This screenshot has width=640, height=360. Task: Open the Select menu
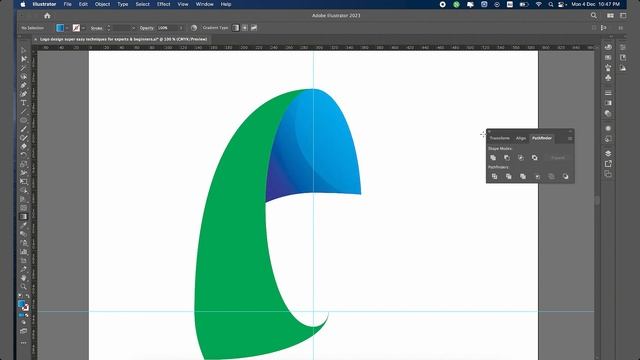pyautogui.click(x=142, y=4)
